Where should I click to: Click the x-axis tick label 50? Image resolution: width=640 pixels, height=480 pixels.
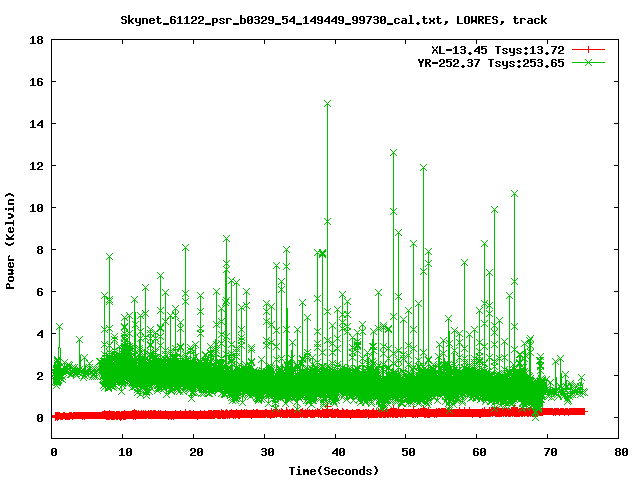(408, 453)
